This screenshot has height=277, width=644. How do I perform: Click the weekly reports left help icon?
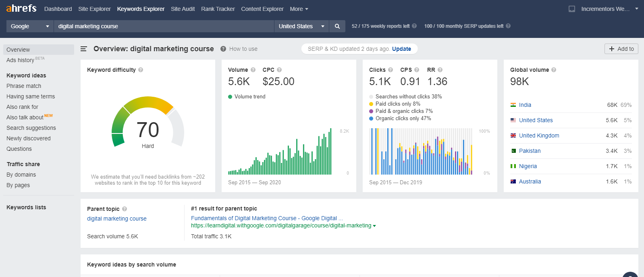[x=414, y=26]
